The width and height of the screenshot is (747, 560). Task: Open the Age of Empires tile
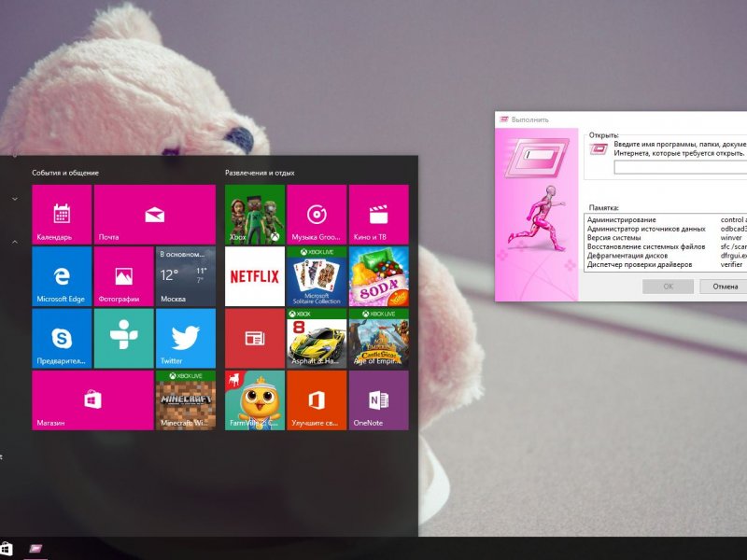(x=379, y=338)
